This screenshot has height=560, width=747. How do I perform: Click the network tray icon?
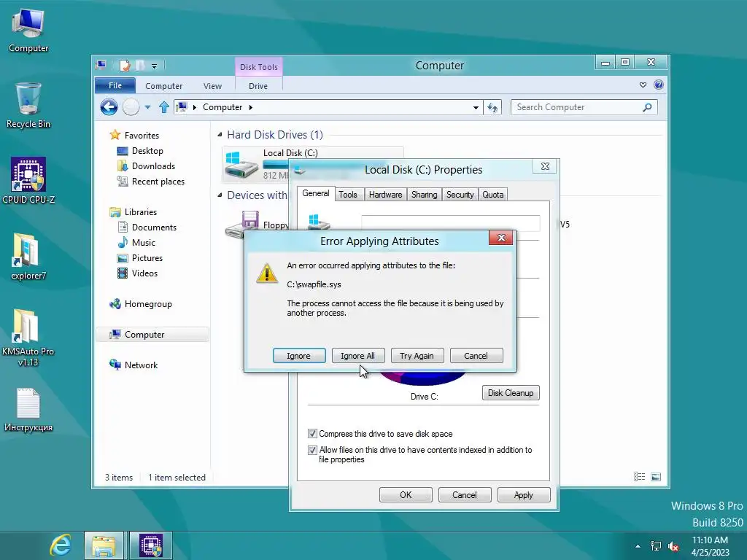click(656, 546)
